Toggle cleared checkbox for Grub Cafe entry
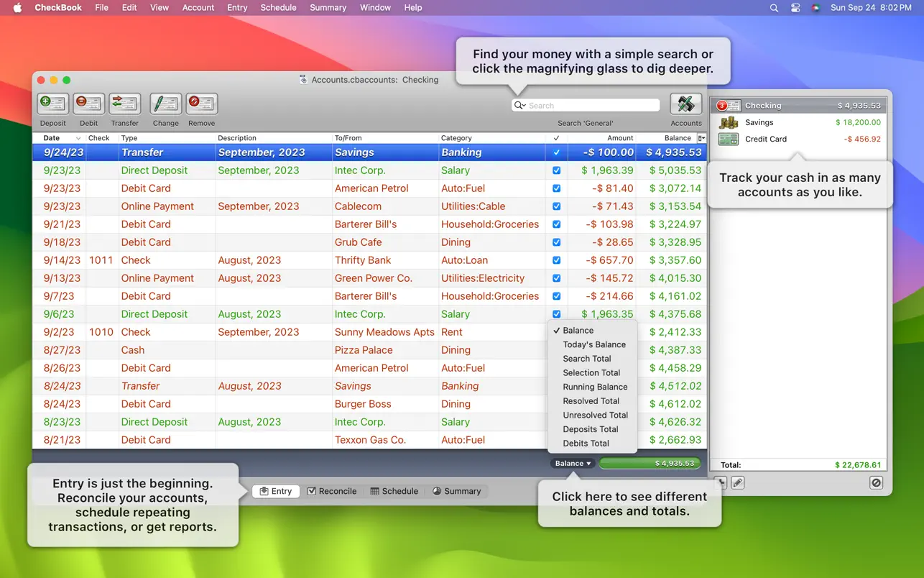The height and width of the screenshot is (578, 924). 556,242
